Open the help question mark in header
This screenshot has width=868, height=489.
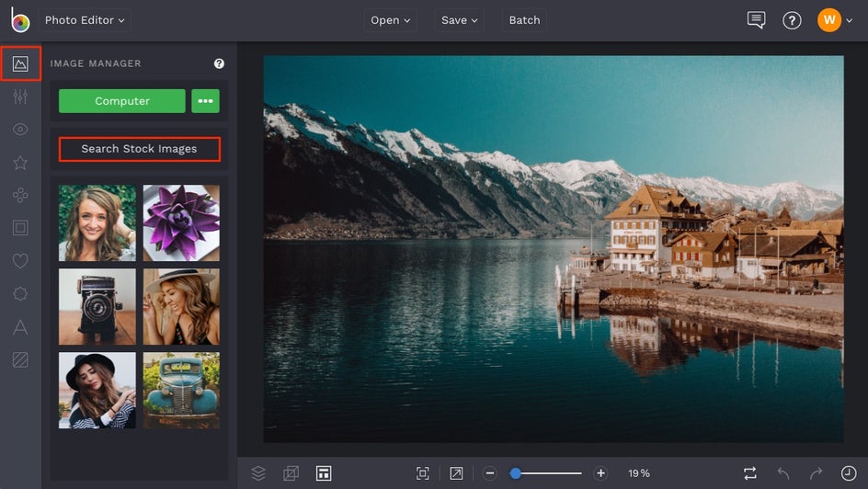pyautogui.click(x=792, y=20)
